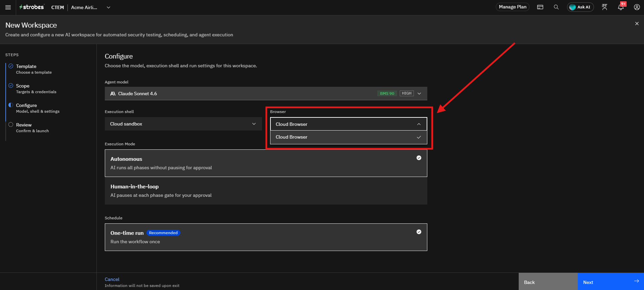The image size is (644, 290).
Task: Open the Execution shell Cloud sandbox dropdown
Action: pos(183,124)
